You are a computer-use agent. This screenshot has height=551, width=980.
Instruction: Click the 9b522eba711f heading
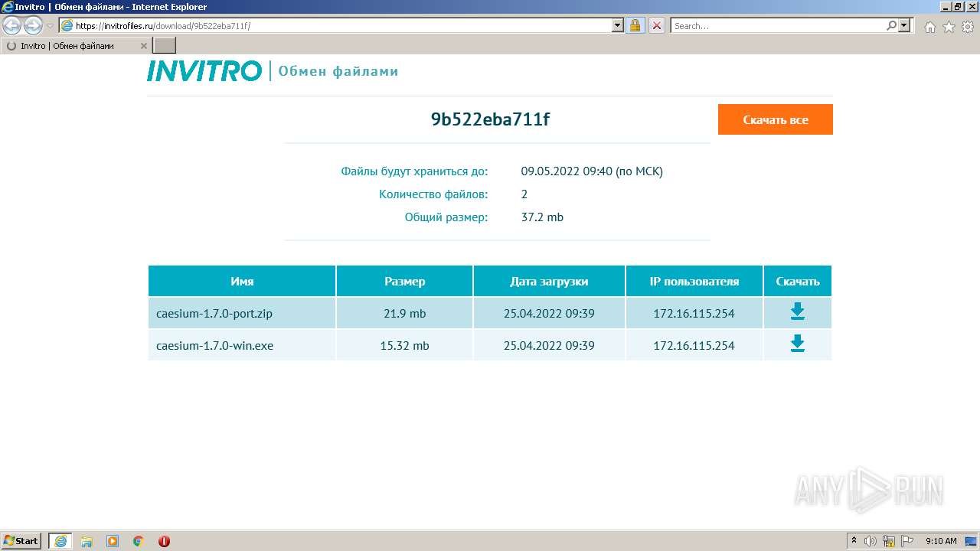click(490, 119)
